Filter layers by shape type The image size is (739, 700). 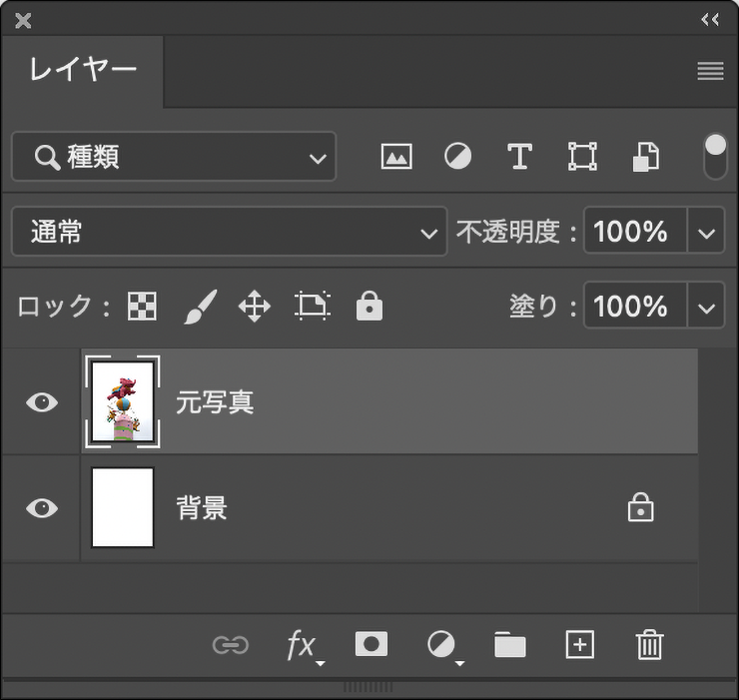[x=582, y=157]
